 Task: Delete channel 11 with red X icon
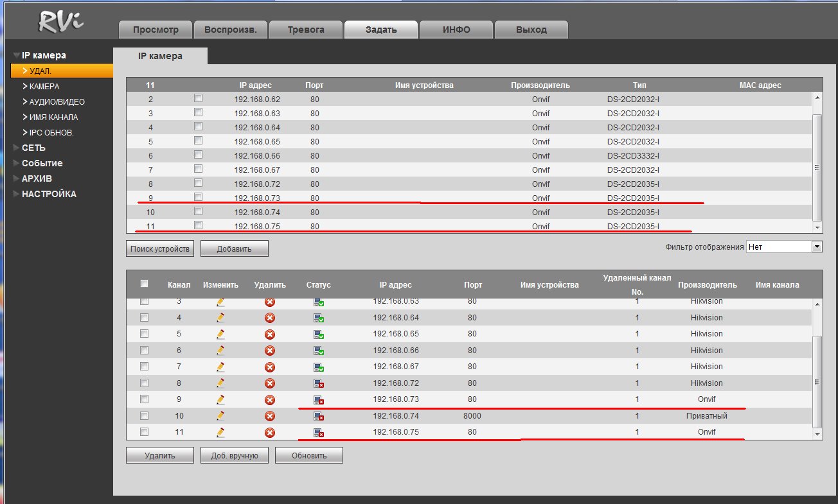270,433
